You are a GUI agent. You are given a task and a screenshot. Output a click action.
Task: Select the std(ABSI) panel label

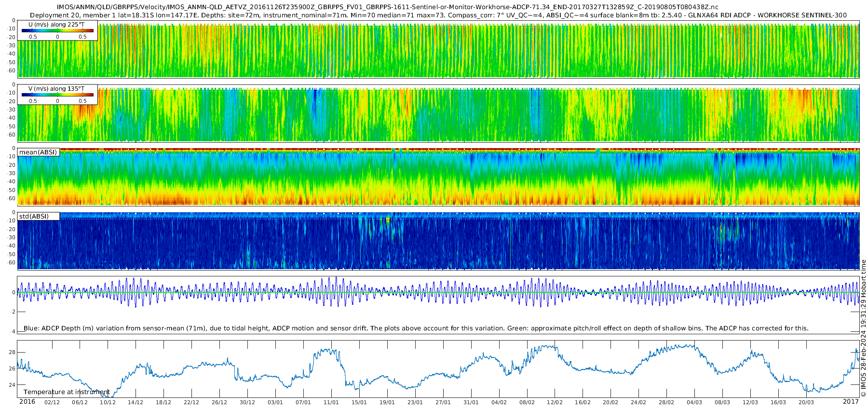[x=34, y=217]
